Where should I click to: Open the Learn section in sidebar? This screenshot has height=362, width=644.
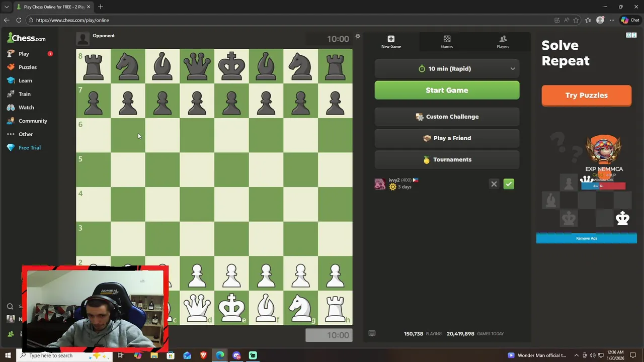19,80
